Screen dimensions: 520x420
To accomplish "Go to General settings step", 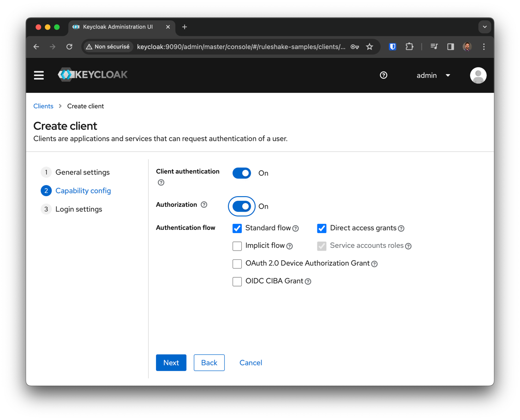I will pos(82,172).
